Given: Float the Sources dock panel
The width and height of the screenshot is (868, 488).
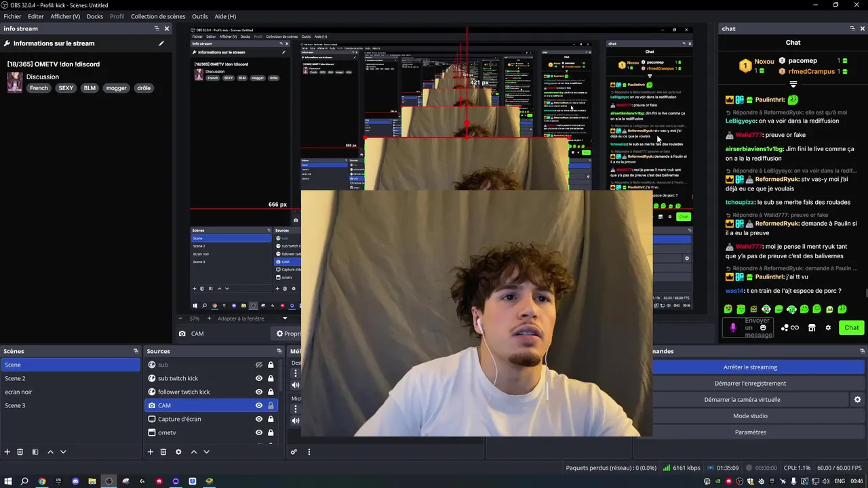Looking at the screenshot, I should point(279,351).
